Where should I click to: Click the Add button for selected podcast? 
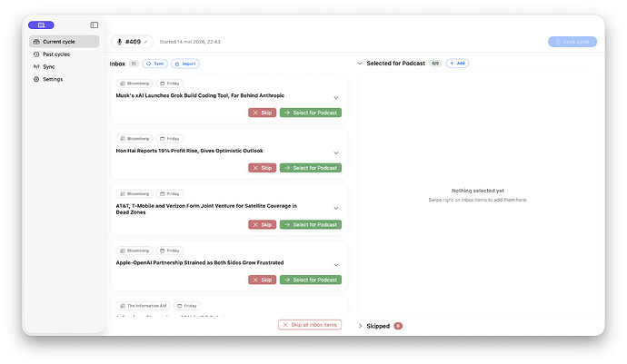[x=457, y=64]
